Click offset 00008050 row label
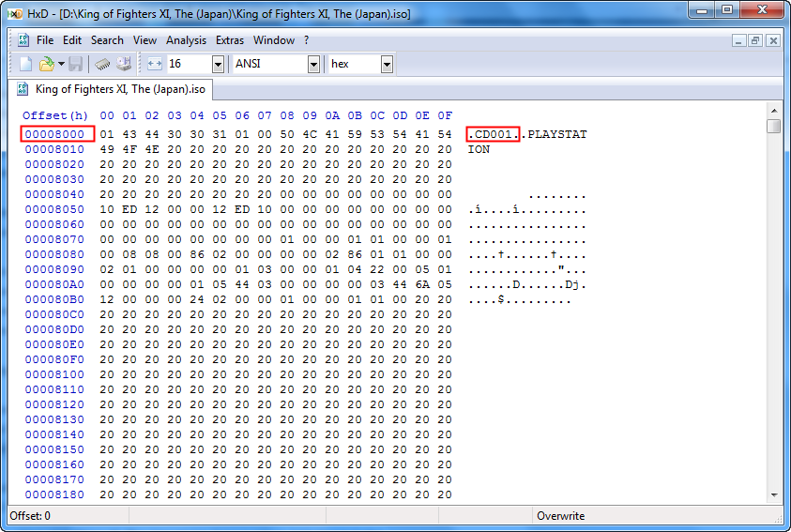Viewport: 791px width, 532px height. (54, 209)
